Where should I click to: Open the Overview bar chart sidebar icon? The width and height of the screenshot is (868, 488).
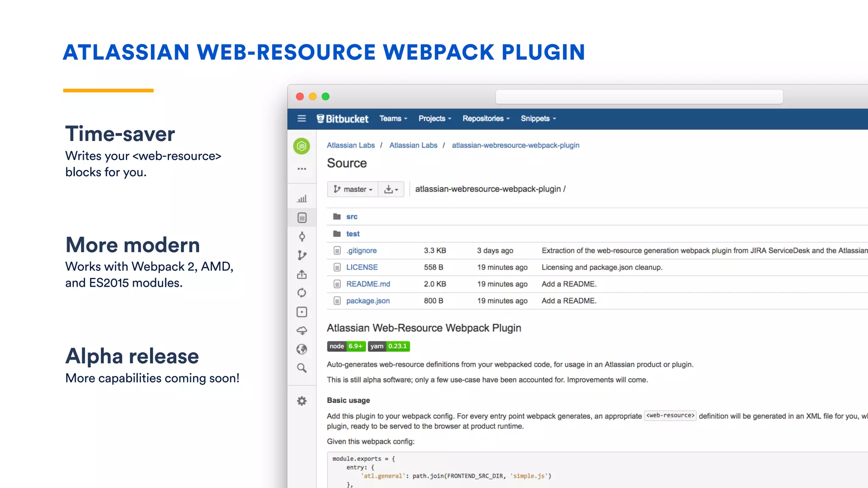(302, 199)
